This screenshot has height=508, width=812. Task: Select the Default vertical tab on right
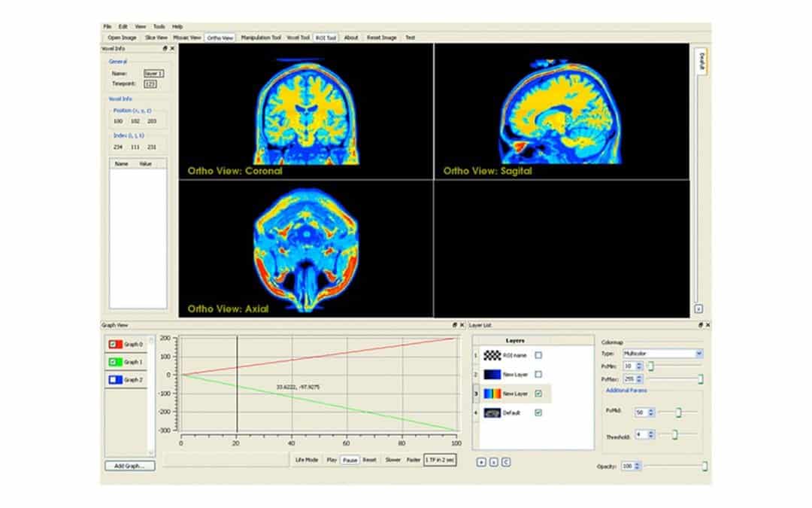coord(701,61)
